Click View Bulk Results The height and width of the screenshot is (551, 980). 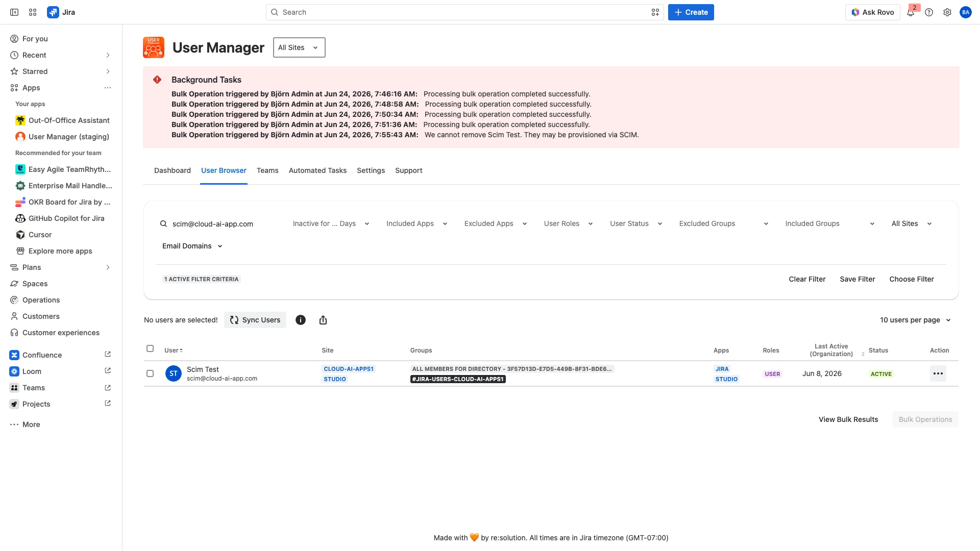(x=848, y=419)
